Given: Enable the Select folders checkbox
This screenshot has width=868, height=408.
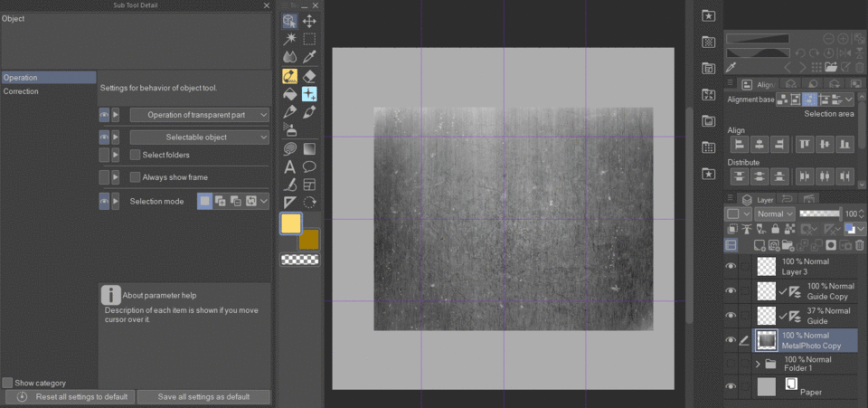Looking at the screenshot, I should coord(136,156).
